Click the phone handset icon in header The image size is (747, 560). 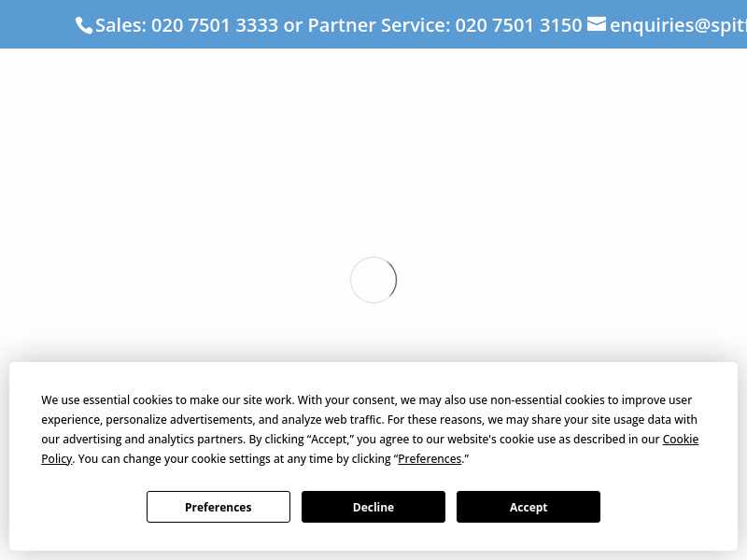[84, 25]
